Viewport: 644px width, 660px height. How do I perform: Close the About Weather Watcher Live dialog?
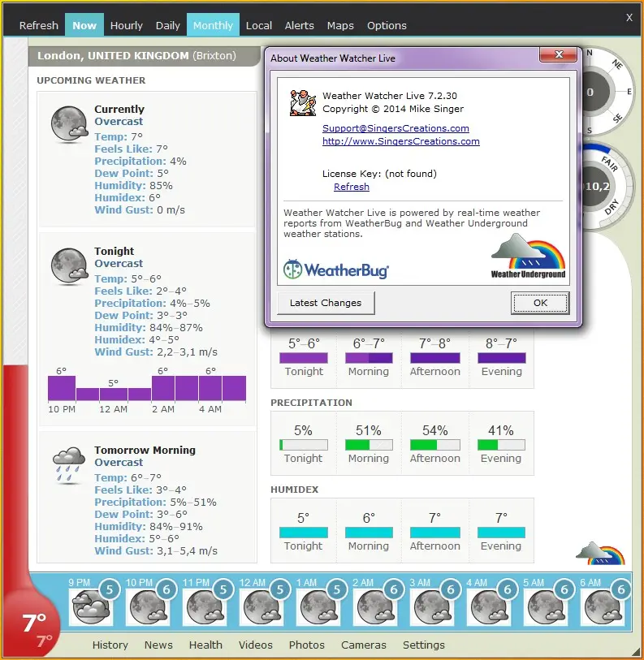tap(559, 54)
